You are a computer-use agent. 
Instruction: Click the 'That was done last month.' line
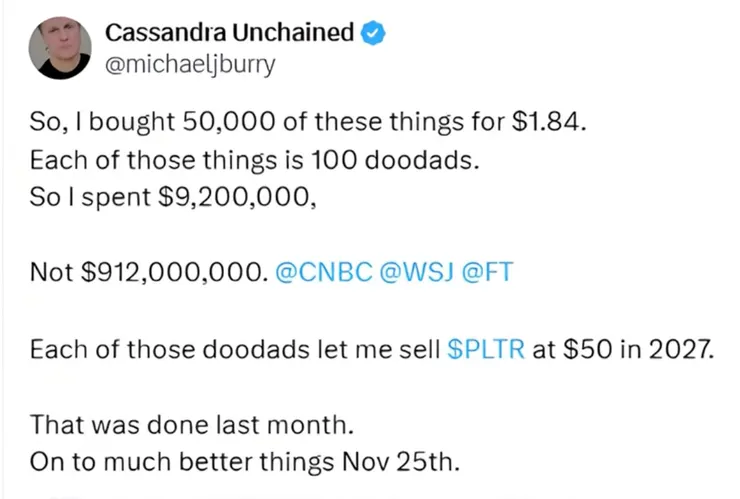point(191,425)
